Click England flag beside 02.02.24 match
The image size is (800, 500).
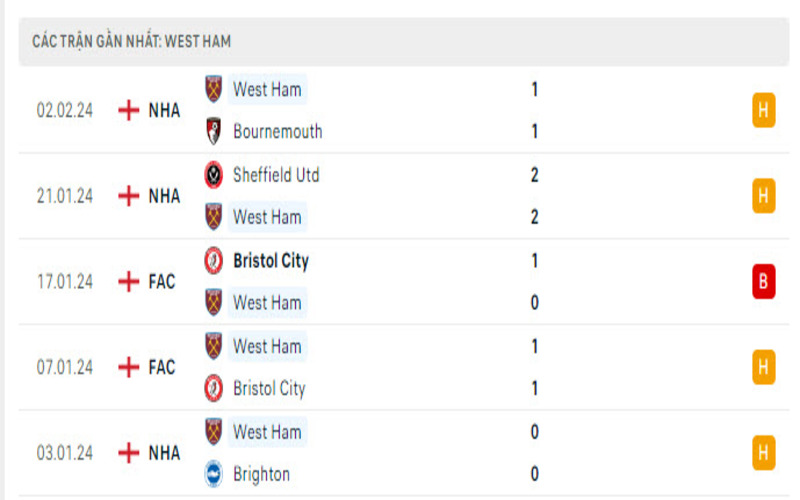tap(128, 110)
